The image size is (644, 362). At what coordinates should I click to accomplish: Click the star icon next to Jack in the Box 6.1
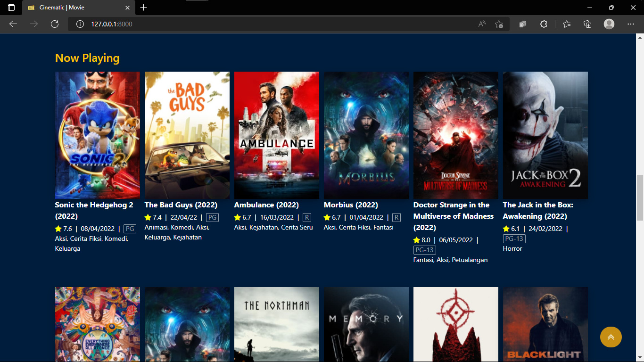coord(506,229)
